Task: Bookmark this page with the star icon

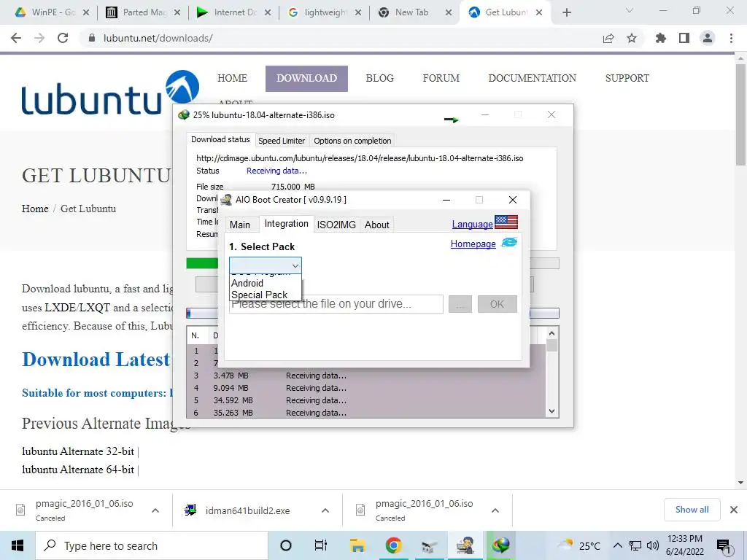Action: pos(632,38)
